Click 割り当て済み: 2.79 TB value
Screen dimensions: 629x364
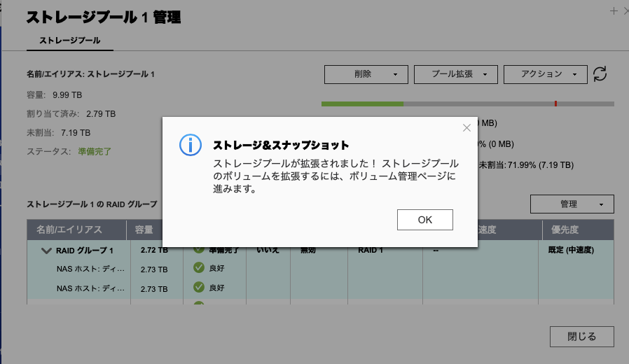click(x=101, y=114)
